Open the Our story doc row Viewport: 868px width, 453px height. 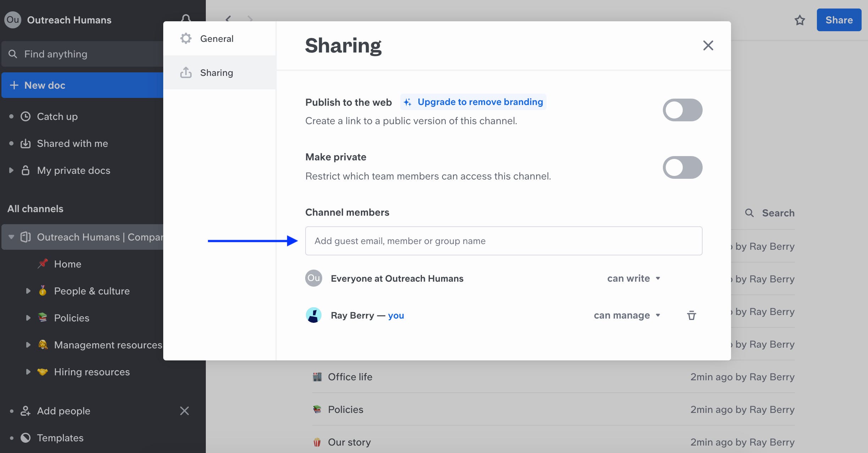click(x=553, y=442)
